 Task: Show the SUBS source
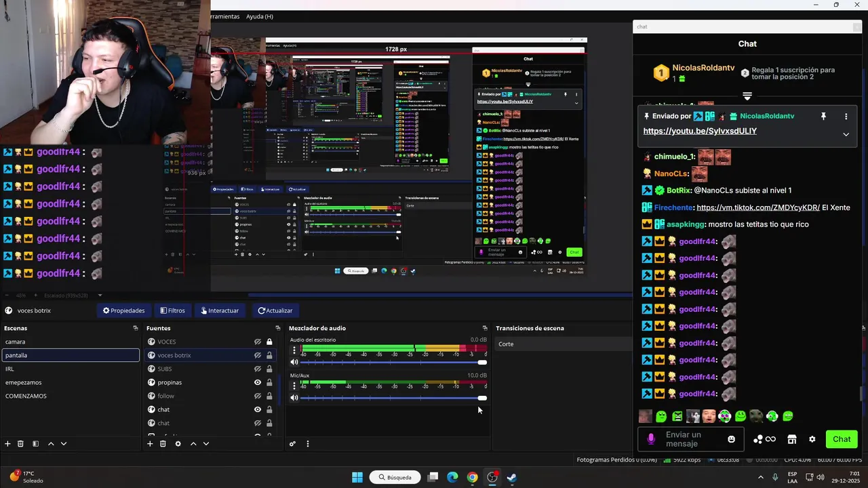258,369
